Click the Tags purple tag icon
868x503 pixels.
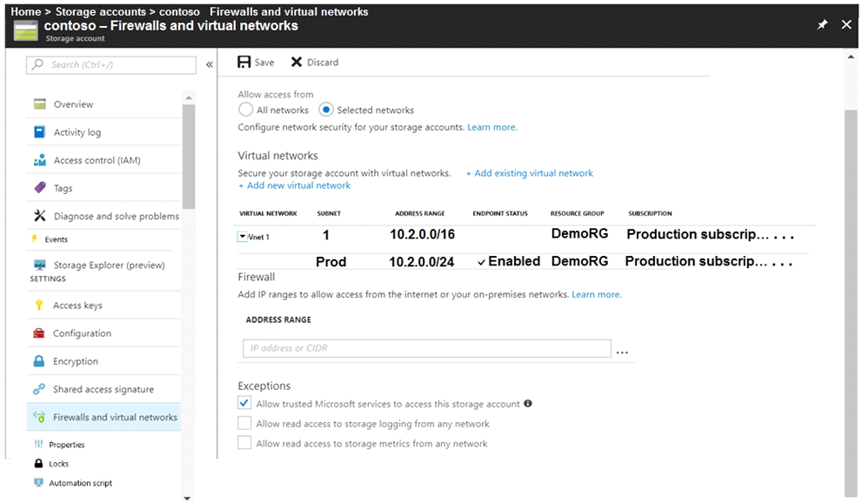click(x=40, y=188)
